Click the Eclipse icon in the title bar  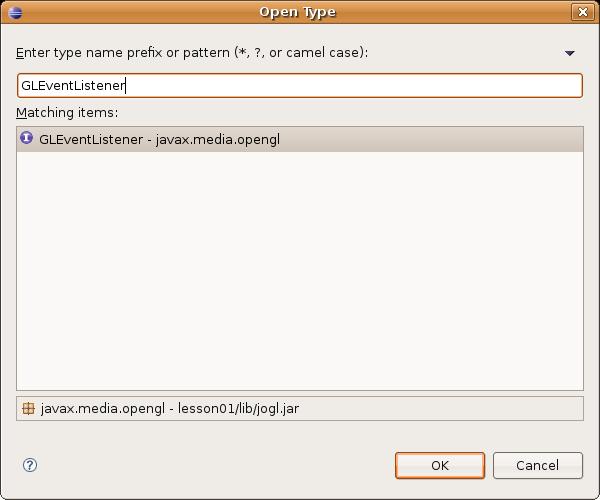[15, 12]
